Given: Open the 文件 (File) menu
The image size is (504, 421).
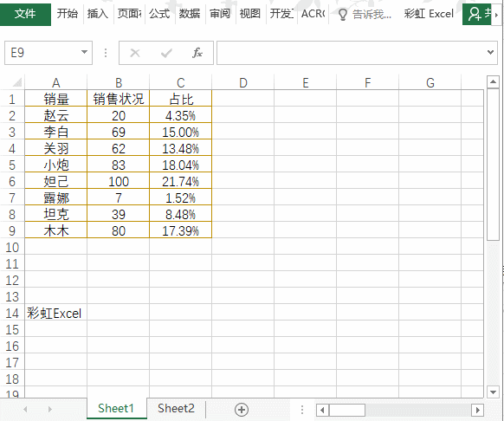Looking at the screenshot, I should pos(25,14).
